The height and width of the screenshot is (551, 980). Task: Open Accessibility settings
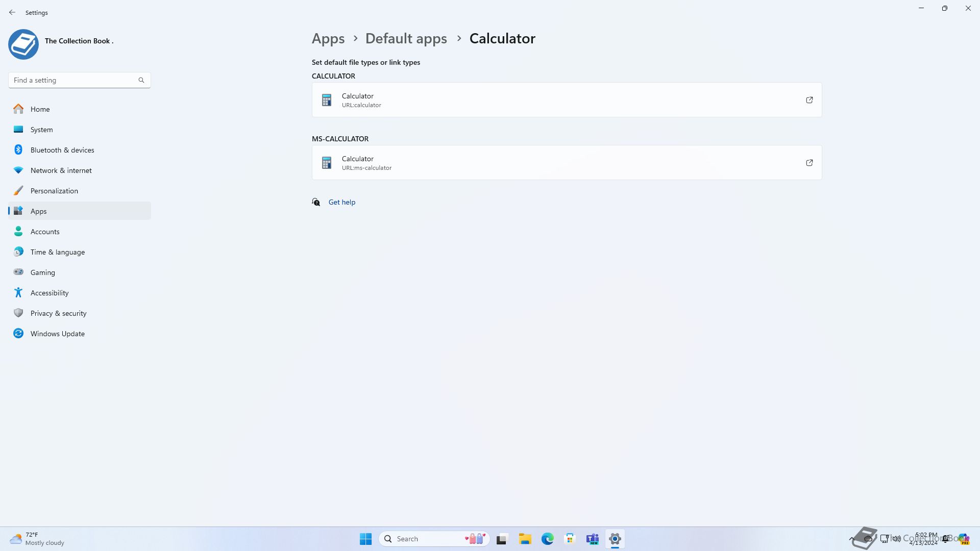coord(79,293)
